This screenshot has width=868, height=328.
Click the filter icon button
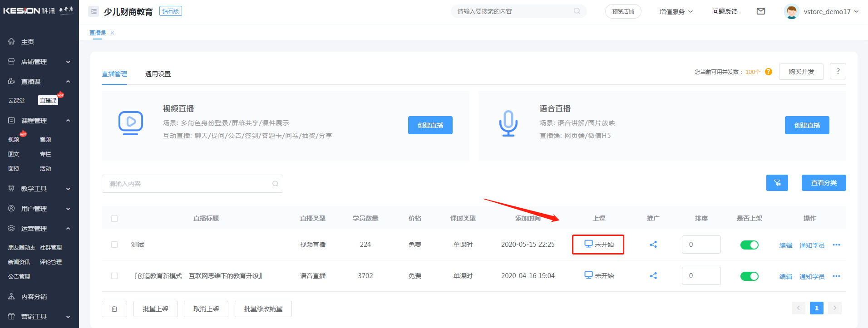pyautogui.click(x=777, y=183)
